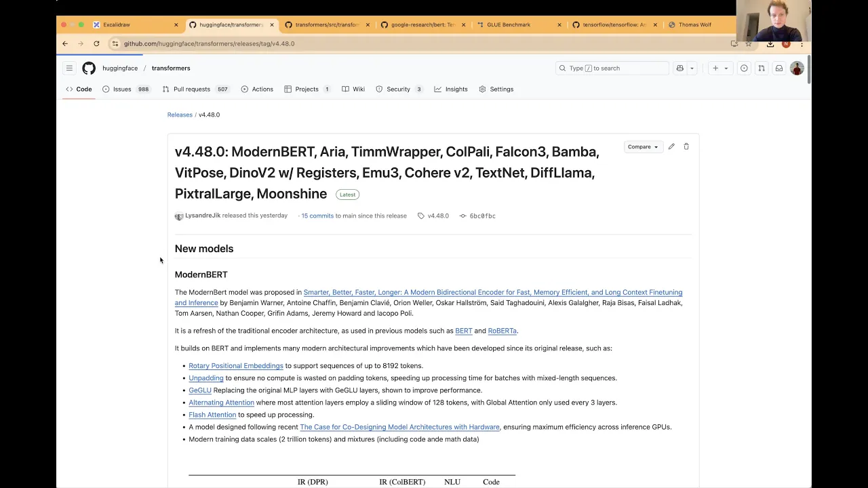Go to Releases breadcrumb link
The image size is (868, 488).
(180, 115)
